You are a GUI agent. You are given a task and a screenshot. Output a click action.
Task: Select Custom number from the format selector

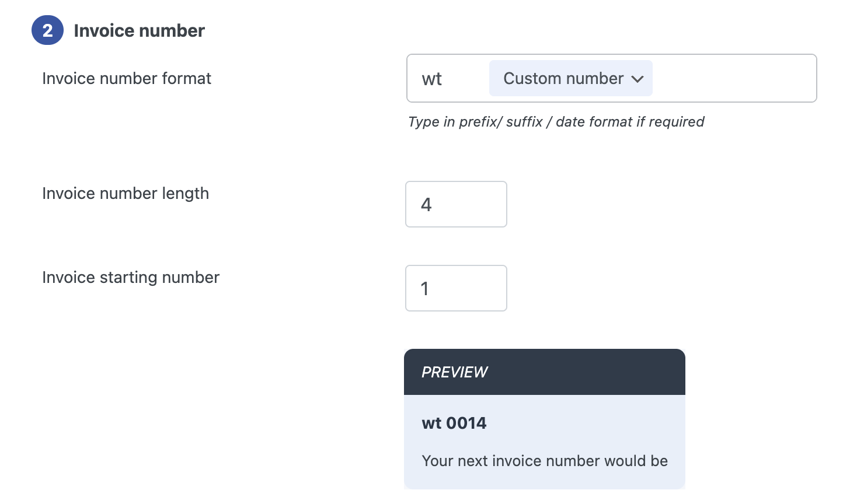[x=562, y=78]
